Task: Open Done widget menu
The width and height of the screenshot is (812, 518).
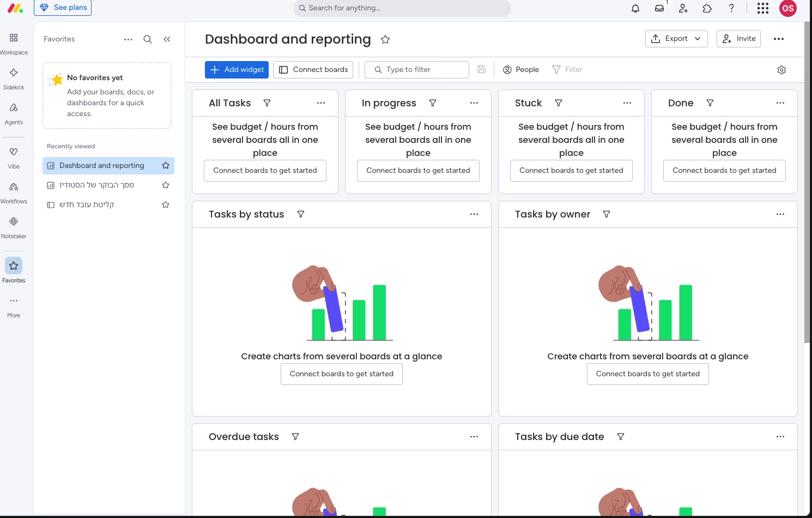Action: (x=780, y=103)
